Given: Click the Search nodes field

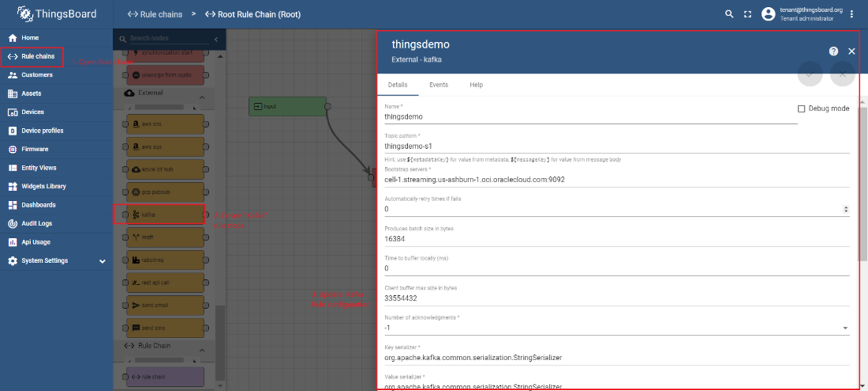Looking at the screenshot, I should coord(169,38).
